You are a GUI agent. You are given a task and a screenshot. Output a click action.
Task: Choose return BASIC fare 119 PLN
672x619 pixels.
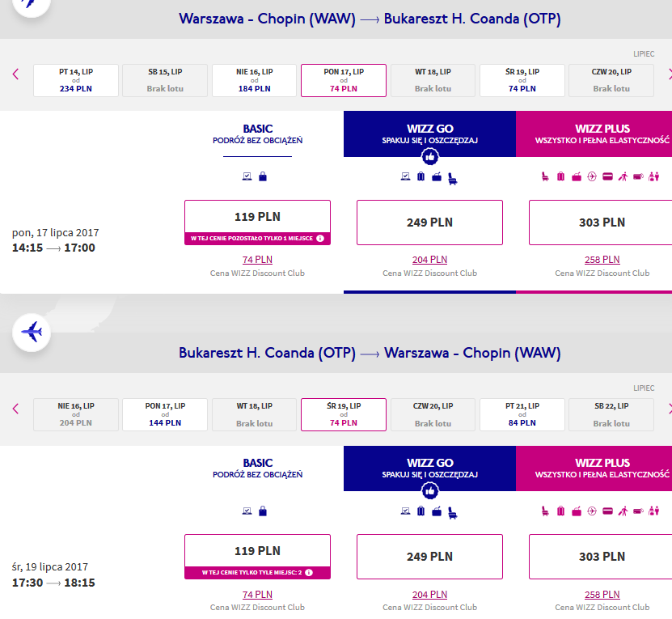pos(258,557)
